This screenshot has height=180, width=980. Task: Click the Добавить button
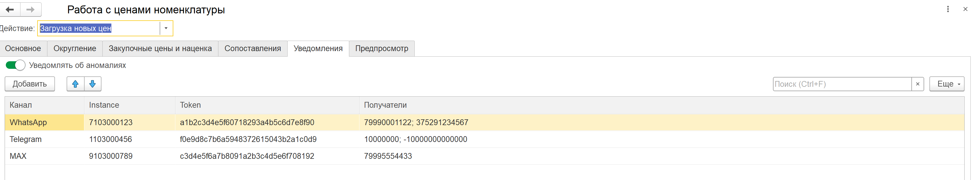pos(30,84)
